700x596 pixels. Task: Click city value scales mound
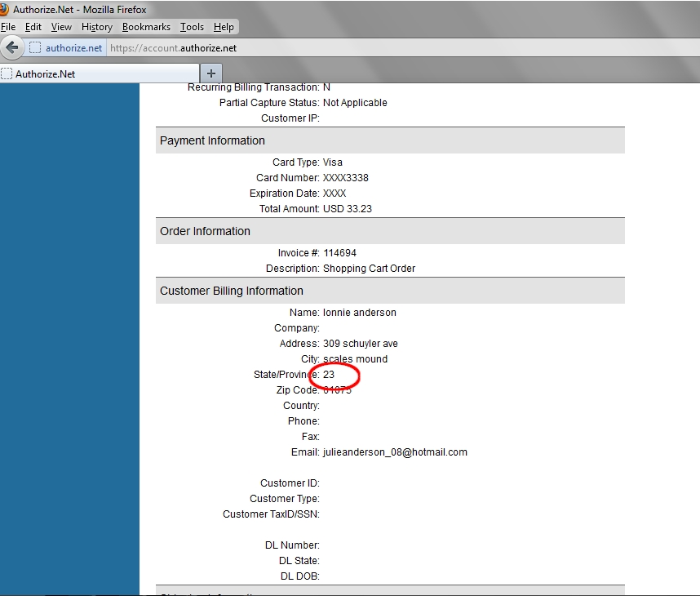pos(356,358)
